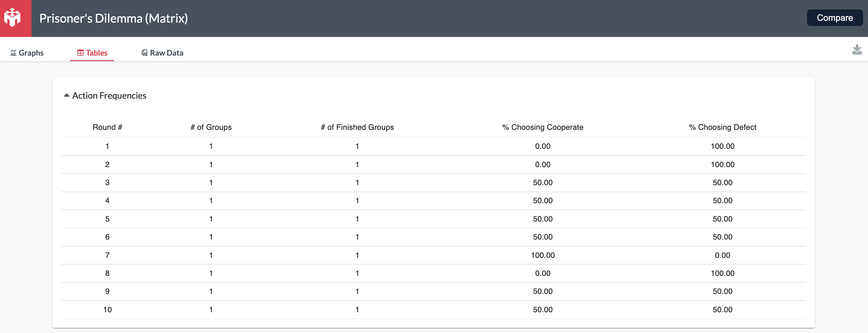The height and width of the screenshot is (333, 868).
Task: Click the Round # column header
Action: pos(107,127)
